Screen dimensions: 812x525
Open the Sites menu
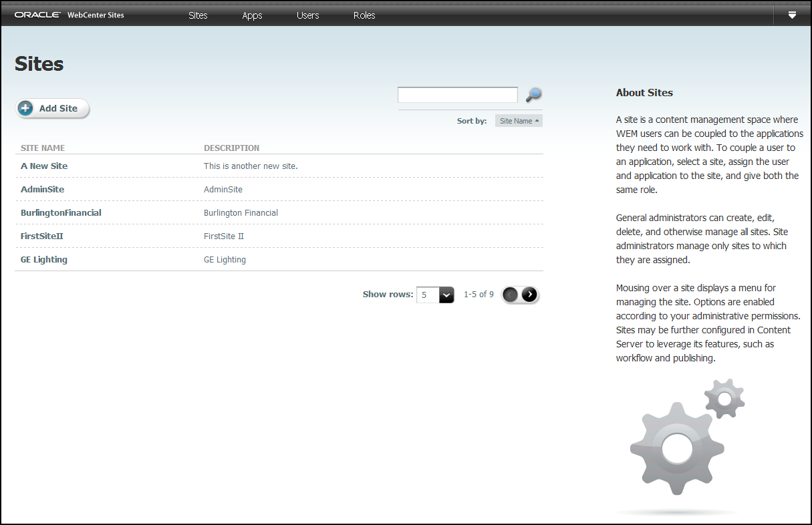(x=198, y=15)
